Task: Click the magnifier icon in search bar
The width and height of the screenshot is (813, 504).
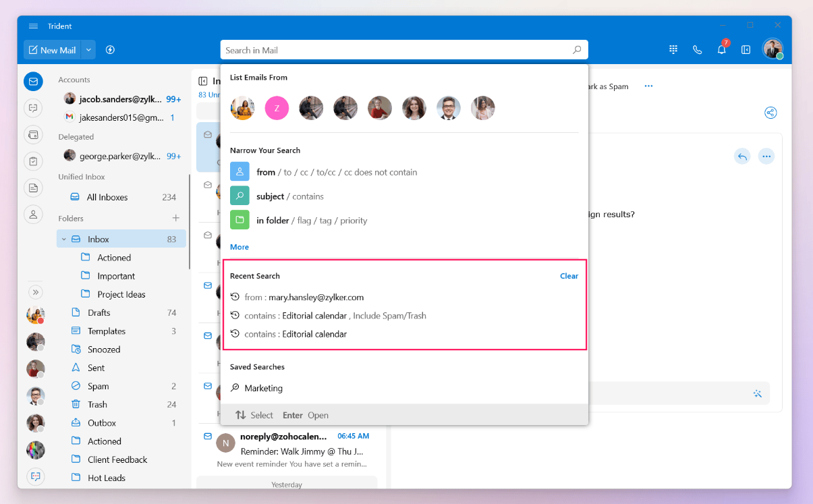Action: tap(577, 50)
